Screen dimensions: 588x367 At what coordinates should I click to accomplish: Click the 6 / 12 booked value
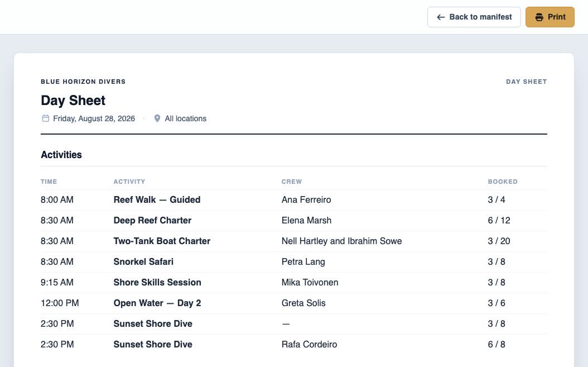point(499,220)
